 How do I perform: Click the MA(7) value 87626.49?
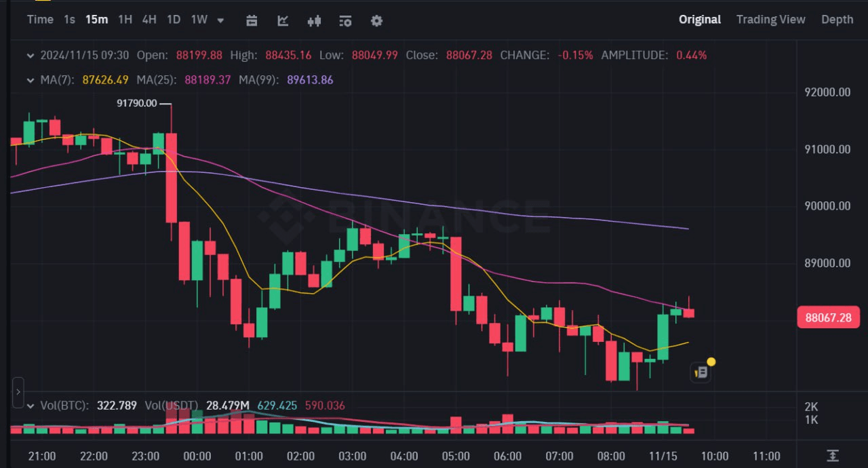tap(105, 80)
